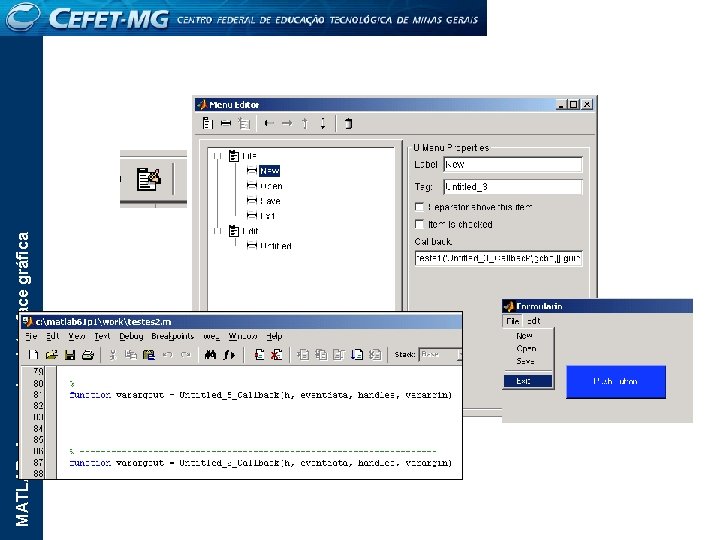The height and width of the screenshot is (540, 720).
Task: Click Edit menu in Formulario window
Action: pyautogui.click(x=534, y=321)
